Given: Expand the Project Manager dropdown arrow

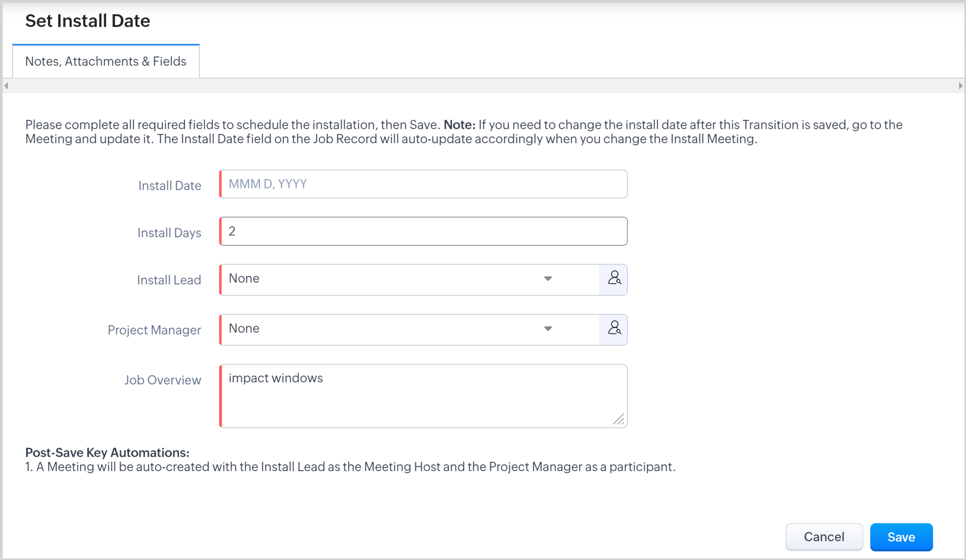Looking at the screenshot, I should click(x=548, y=329).
